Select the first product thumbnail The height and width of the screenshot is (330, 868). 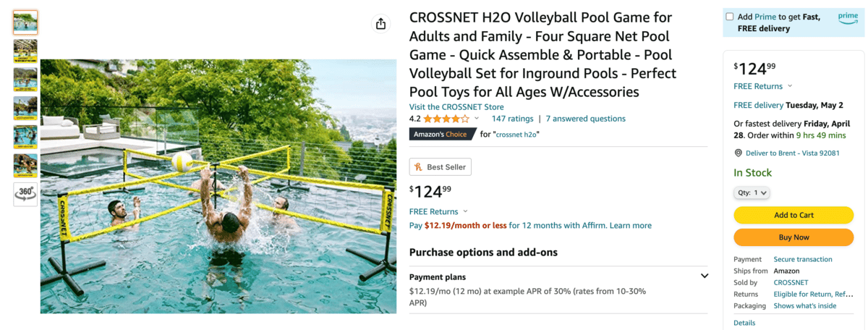(25, 22)
